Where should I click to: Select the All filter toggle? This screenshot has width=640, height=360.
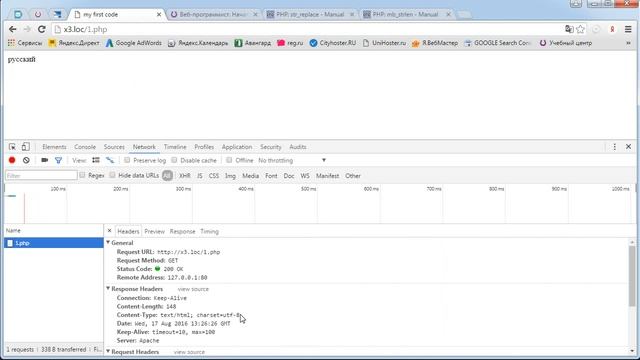(167, 176)
